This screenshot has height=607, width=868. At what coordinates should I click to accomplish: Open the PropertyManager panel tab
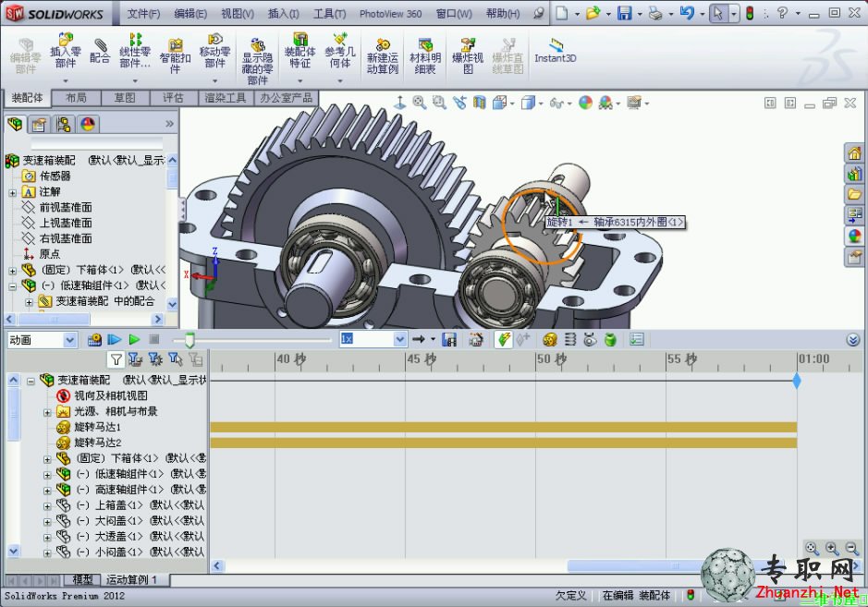coord(39,125)
